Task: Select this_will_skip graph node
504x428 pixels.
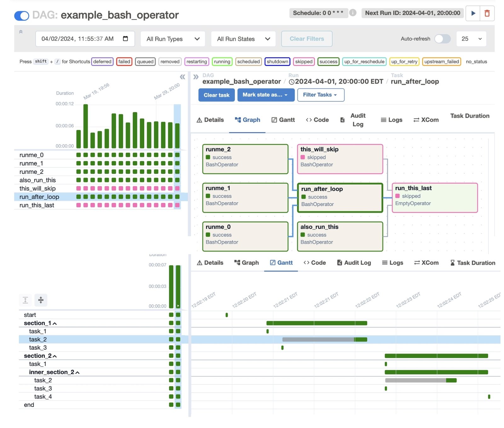Action: point(340,159)
